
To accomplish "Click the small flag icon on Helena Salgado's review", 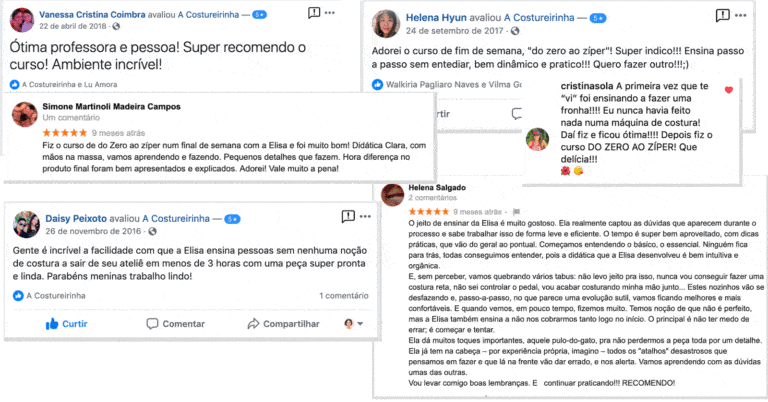I will (x=516, y=212).
